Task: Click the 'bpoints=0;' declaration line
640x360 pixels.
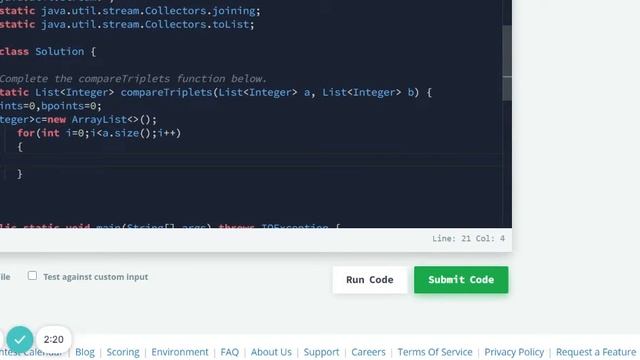Action: [51, 106]
